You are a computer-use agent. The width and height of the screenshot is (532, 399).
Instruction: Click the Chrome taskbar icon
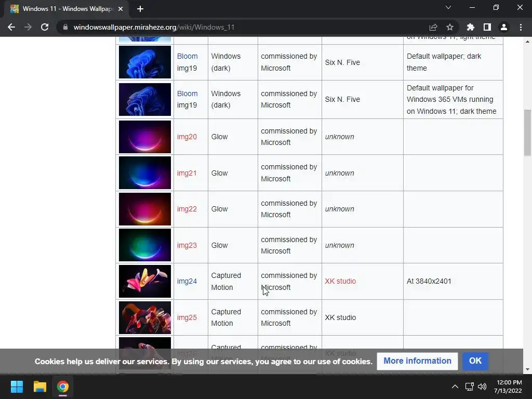click(x=63, y=387)
